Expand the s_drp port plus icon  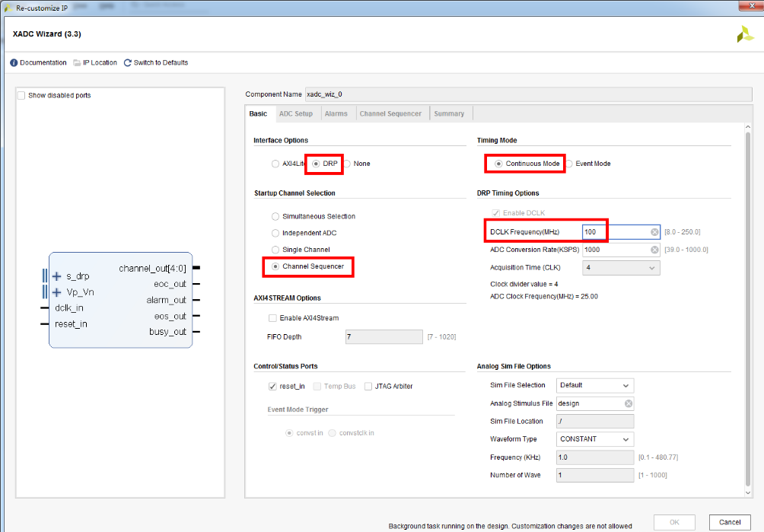[x=57, y=276]
